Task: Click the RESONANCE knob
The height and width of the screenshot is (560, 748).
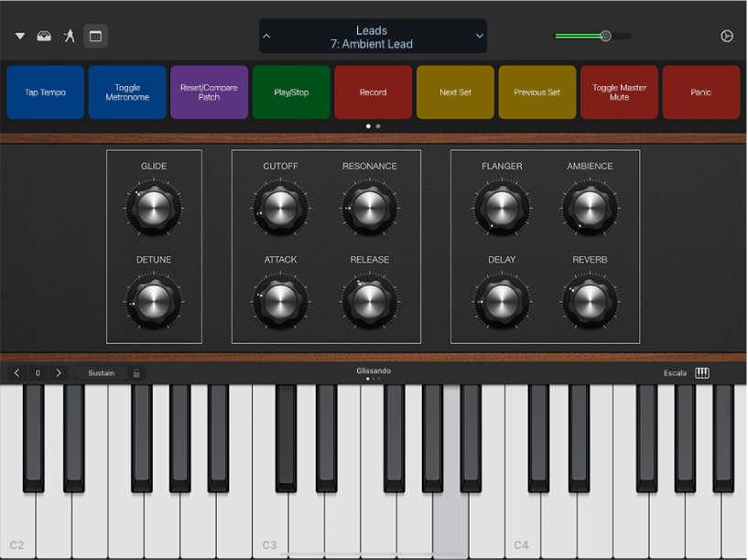Action: [x=370, y=208]
